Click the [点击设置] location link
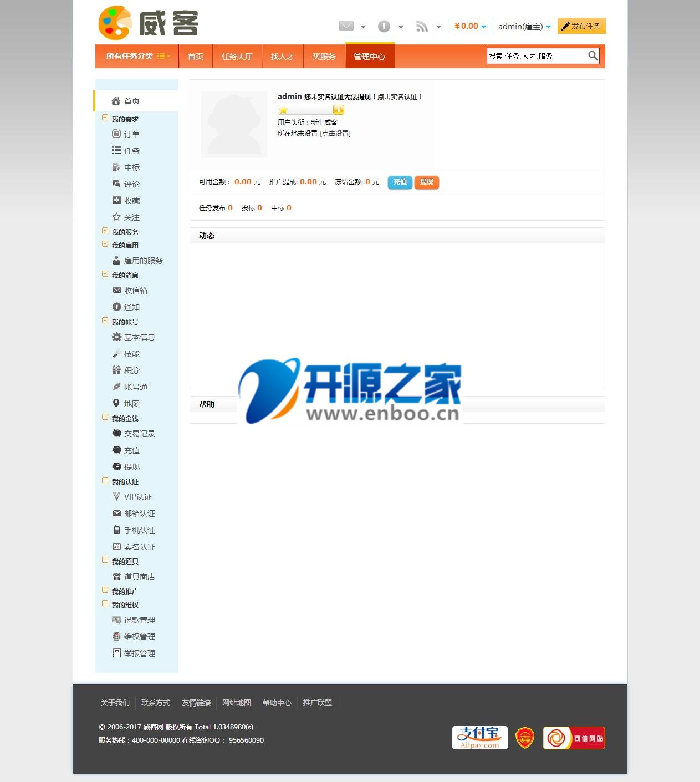Viewport: 700px width, 782px height. [335, 134]
